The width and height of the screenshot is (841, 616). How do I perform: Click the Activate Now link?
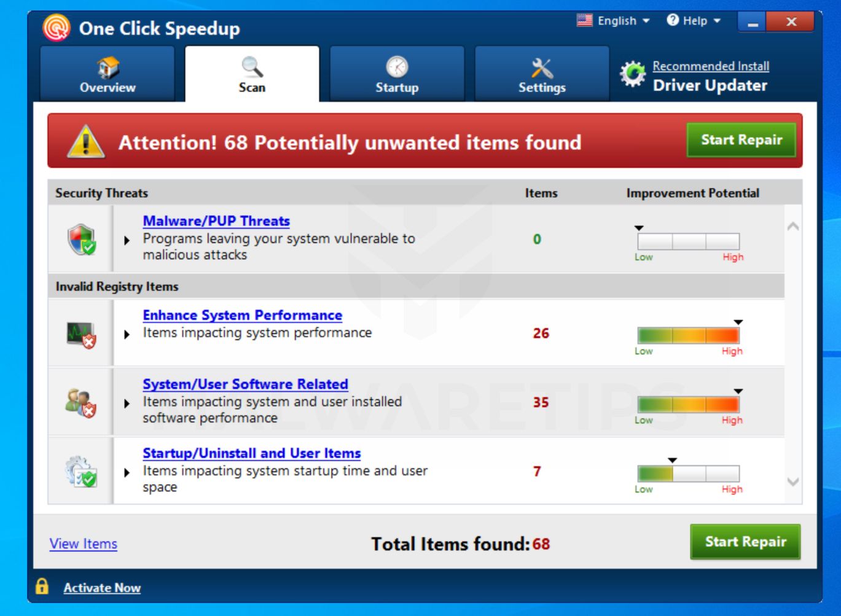pyautogui.click(x=102, y=588)
